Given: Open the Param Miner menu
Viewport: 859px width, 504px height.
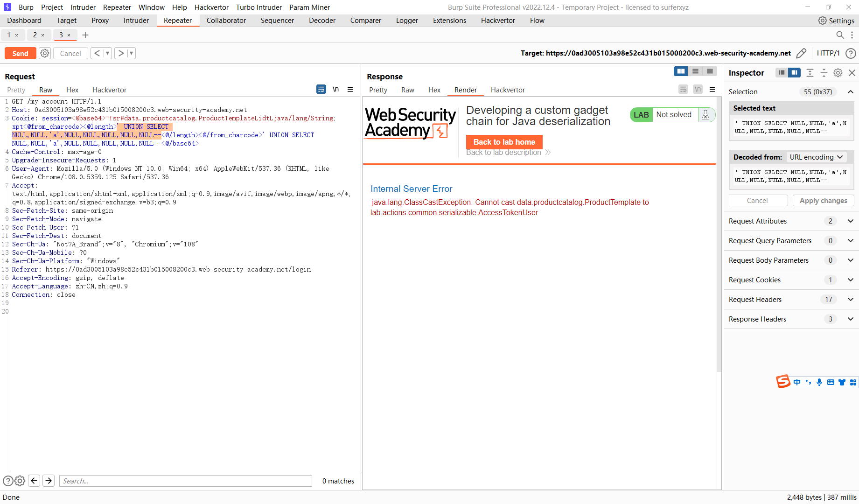Looking at the screenshot, I should 309,7.
